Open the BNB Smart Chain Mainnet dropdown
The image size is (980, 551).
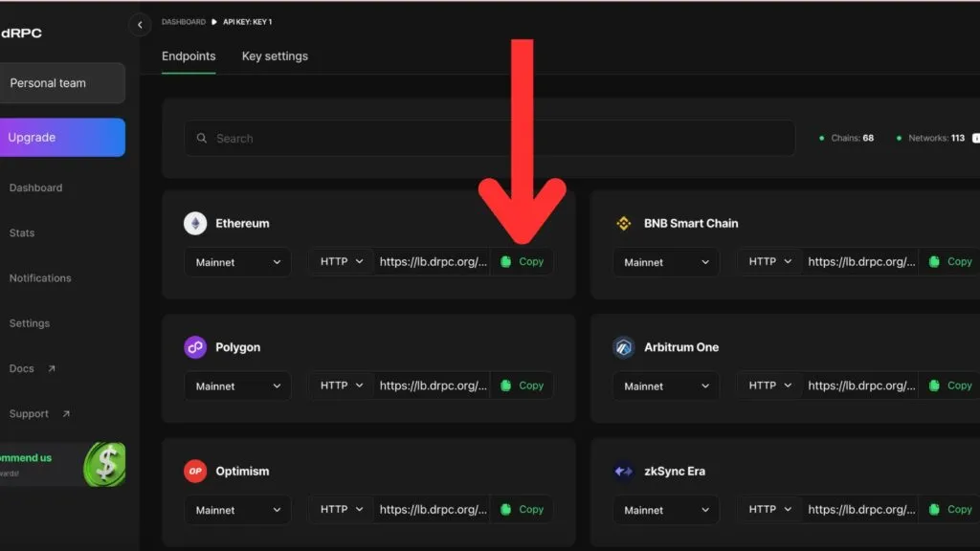click(x=666, y=262)
